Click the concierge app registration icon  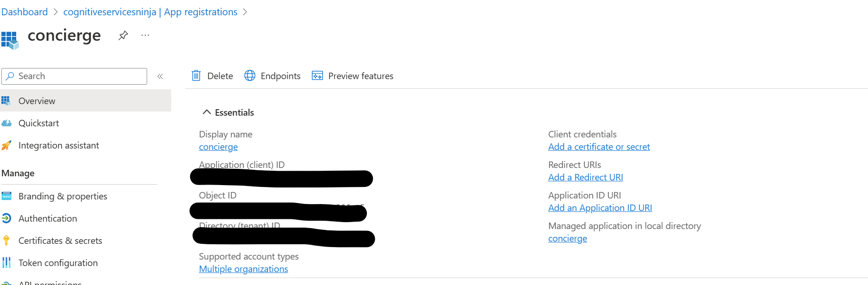coord(10,40)
